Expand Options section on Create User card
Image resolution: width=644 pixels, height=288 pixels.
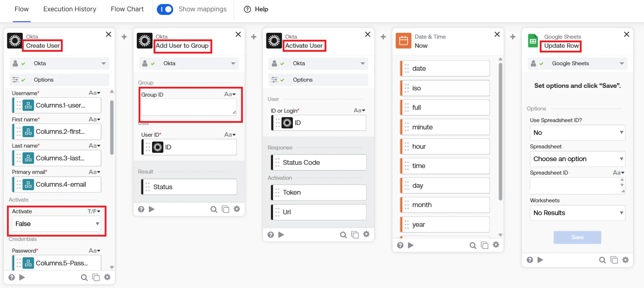click(x=59, y=80)
